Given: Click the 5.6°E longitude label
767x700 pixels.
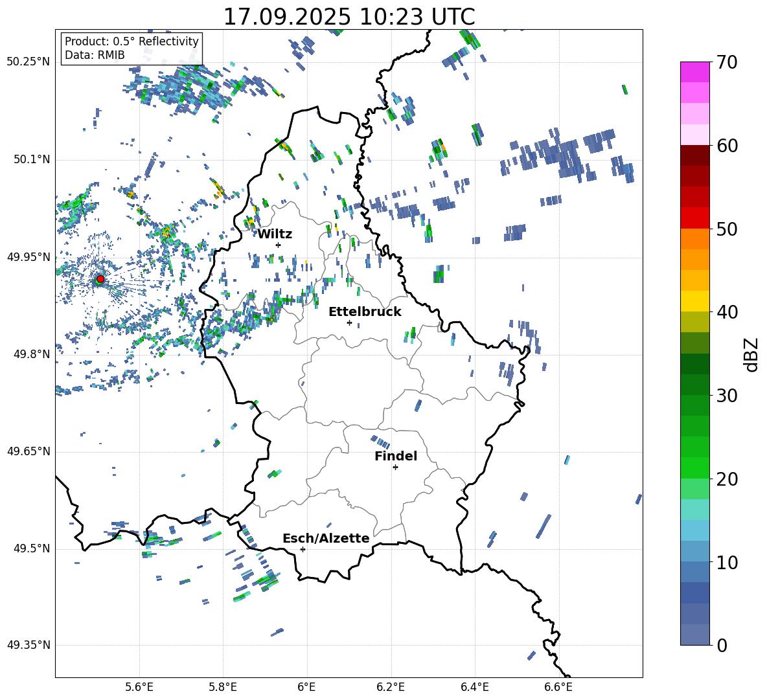Looking at the screenshot, I should point(139,687).
